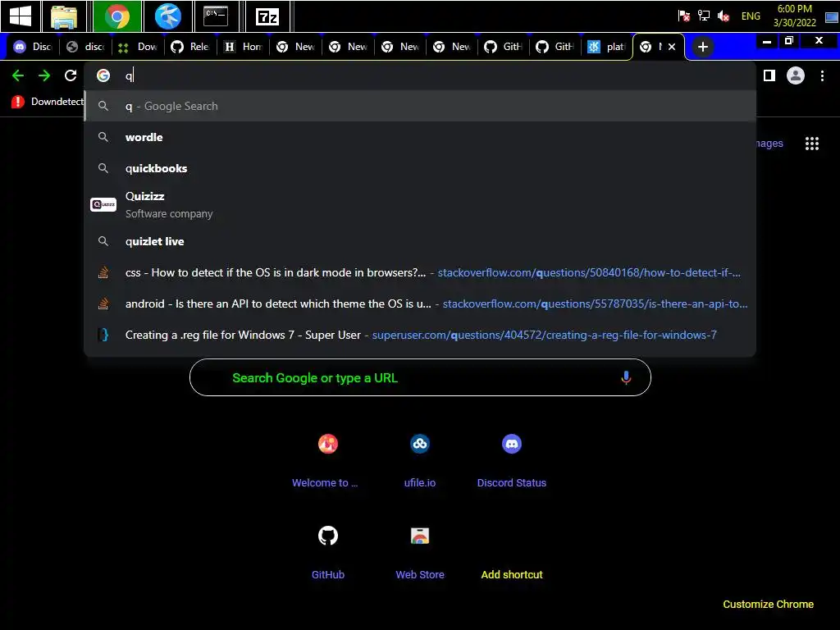Screen dimensions: 840x630
Task: Click the Chrome taskbar icon
Action: pos(117,16)
